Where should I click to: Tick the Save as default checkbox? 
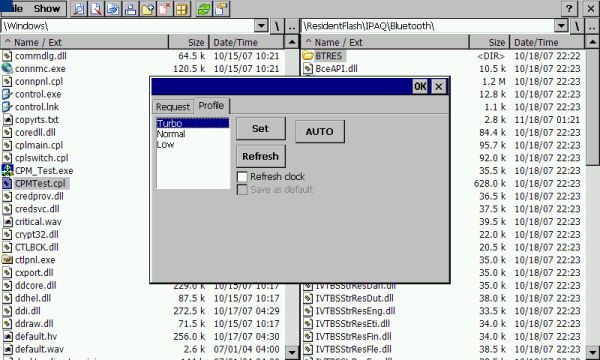click(x=242, y=189)
